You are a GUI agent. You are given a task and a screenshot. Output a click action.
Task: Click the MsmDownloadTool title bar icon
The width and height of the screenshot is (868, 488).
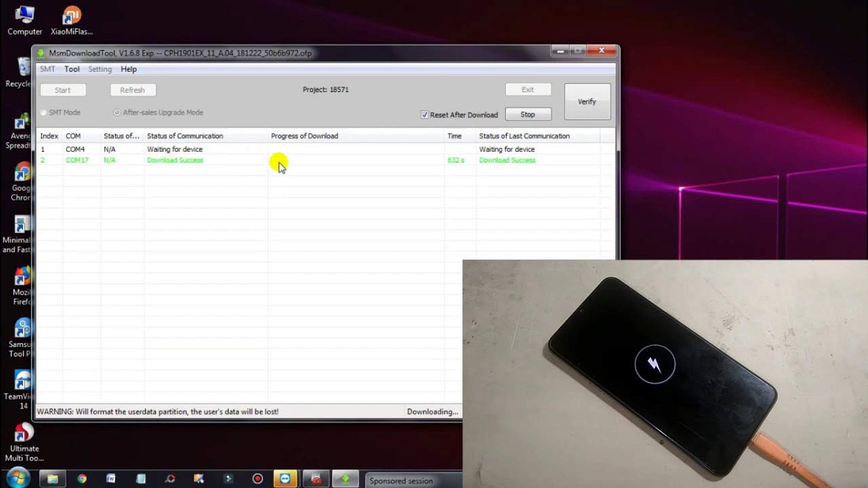pyautogui.click(x=41, y=53)
